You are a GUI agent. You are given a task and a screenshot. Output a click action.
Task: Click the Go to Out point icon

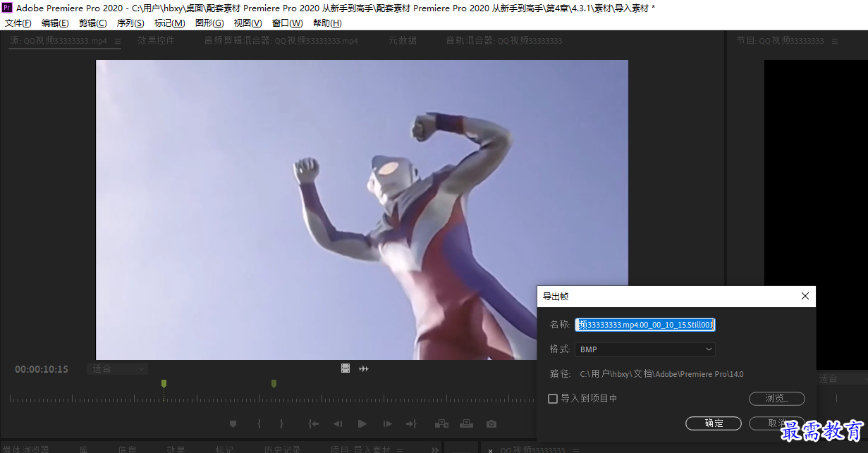[x=411, y=424]
